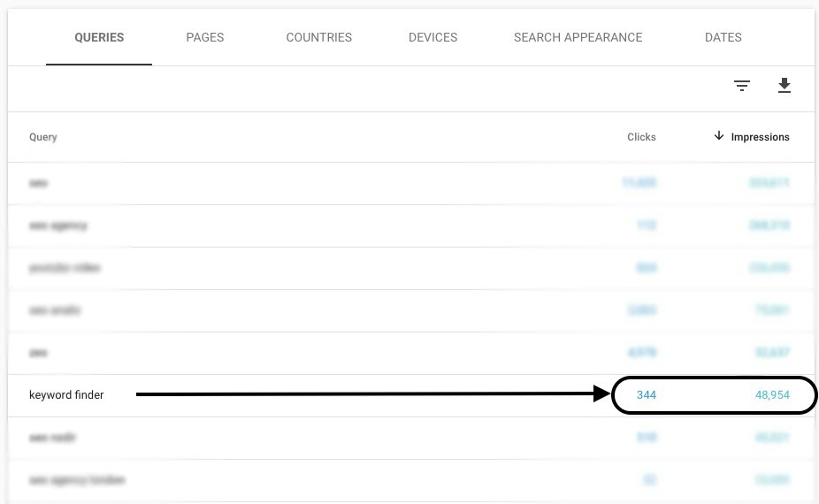The image size is (819, 504).
Task: Open the filter rows icon
Action: pos(742,86)
